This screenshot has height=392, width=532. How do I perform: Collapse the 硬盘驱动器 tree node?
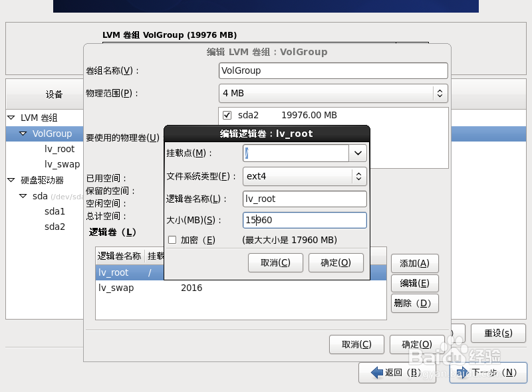(x=10, y=179)
